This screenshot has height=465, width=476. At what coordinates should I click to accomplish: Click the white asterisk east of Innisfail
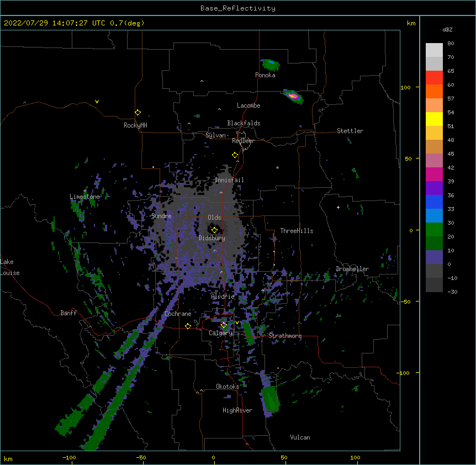[277, 168]
